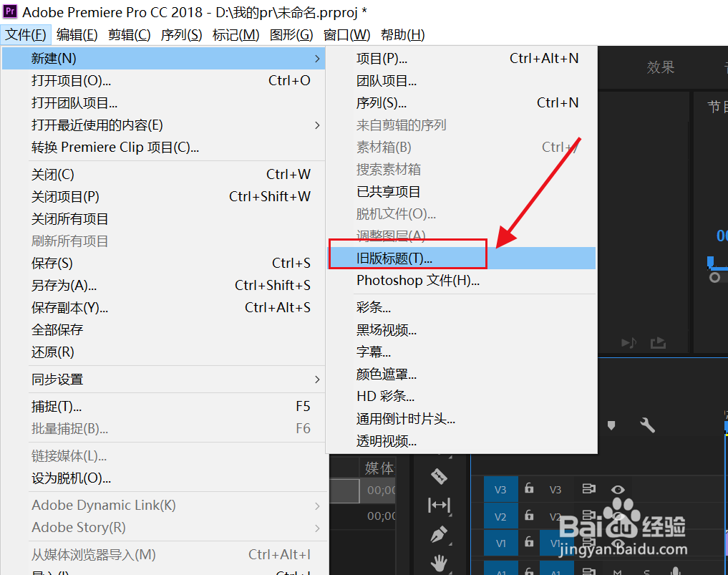Click 关闭(C) Ctrl+W in the File menu
The image size is (728, 575).
163,175
